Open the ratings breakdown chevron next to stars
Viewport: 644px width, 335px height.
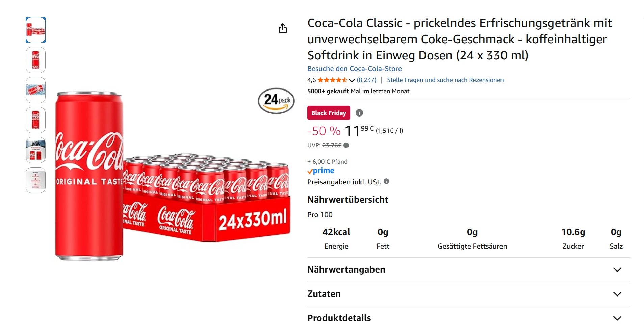351,80
